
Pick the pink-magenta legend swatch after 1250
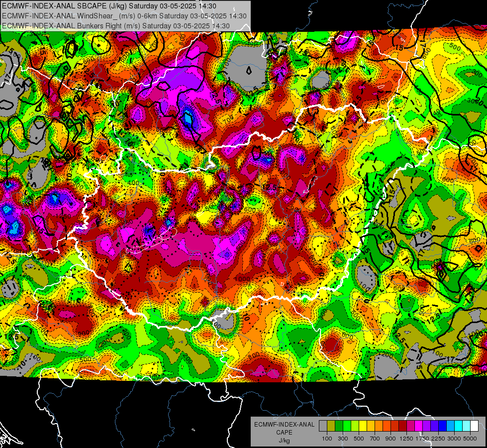click(410, 426)
